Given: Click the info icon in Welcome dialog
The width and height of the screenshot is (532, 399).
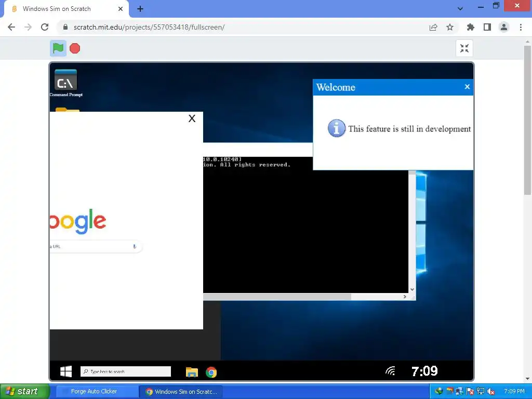Looking at the screenshot, I should pyautogui.click(x=337, y=128).
